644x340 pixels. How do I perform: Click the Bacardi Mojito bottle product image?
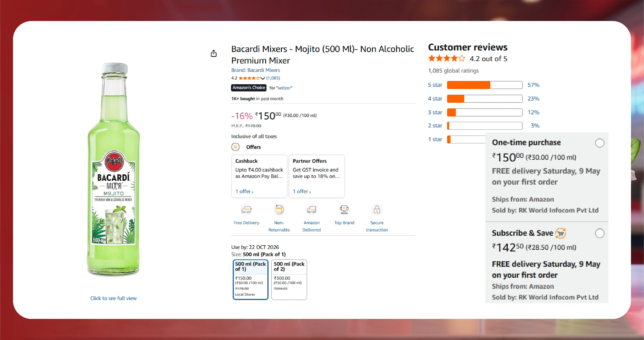pyautogui.click(x=113, y=170)
